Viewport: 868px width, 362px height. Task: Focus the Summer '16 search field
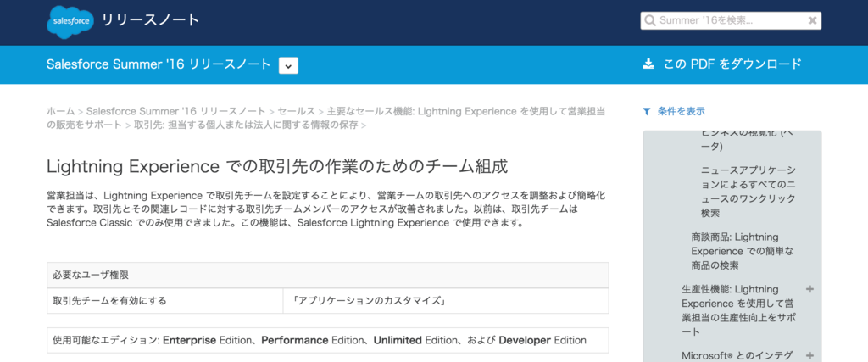pyautogui.click(x=731, y=20)
